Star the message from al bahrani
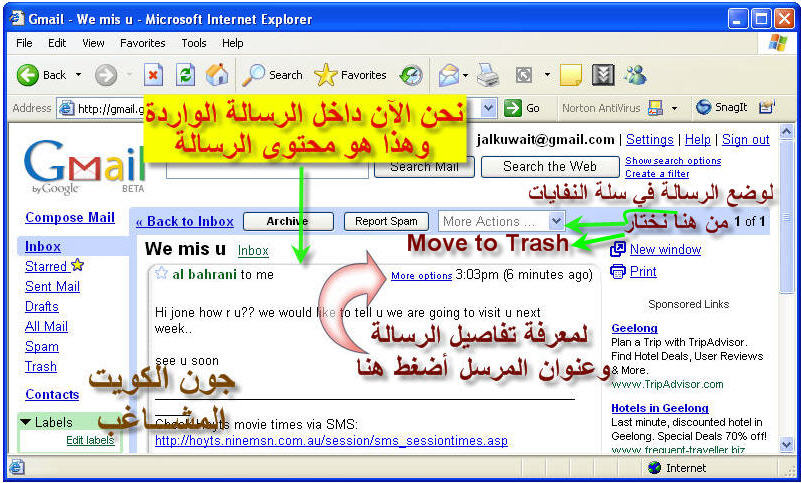 coord(161,273)
